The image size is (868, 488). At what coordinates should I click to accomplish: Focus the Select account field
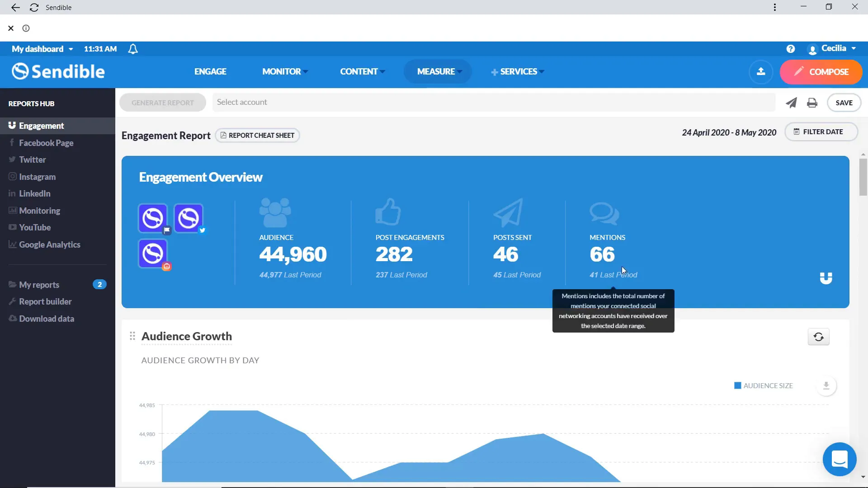[x=494, y=102]
